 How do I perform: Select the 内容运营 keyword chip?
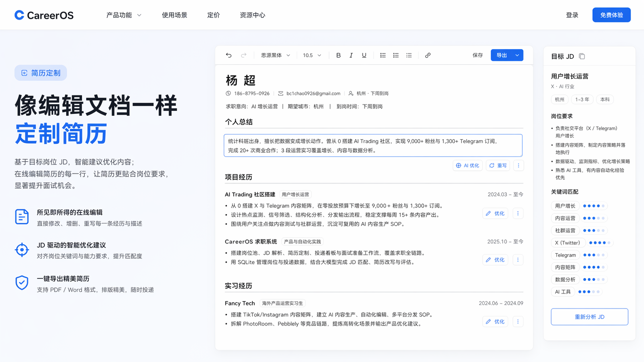point(565,218)
